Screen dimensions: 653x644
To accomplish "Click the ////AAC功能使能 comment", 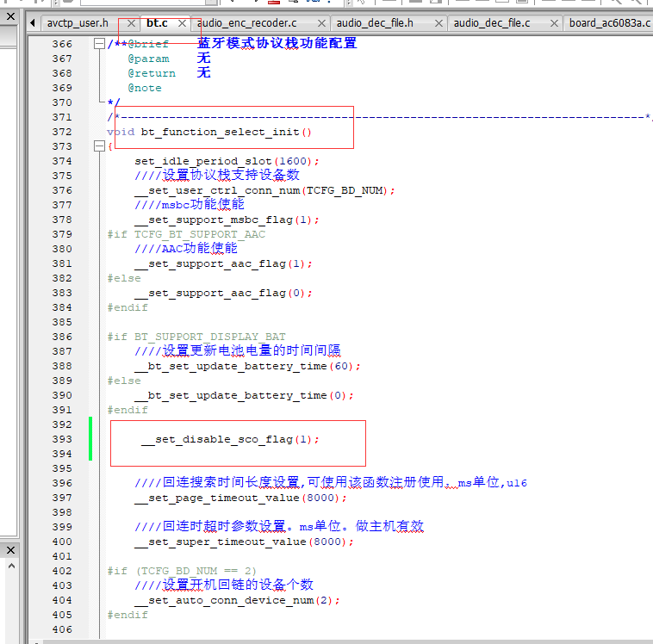I will 186,249.
